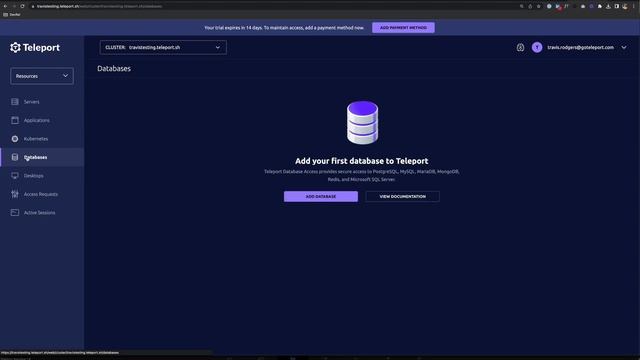Click the Teleport wordmark
Screen dimensions: 640x360
click(41, 47)
